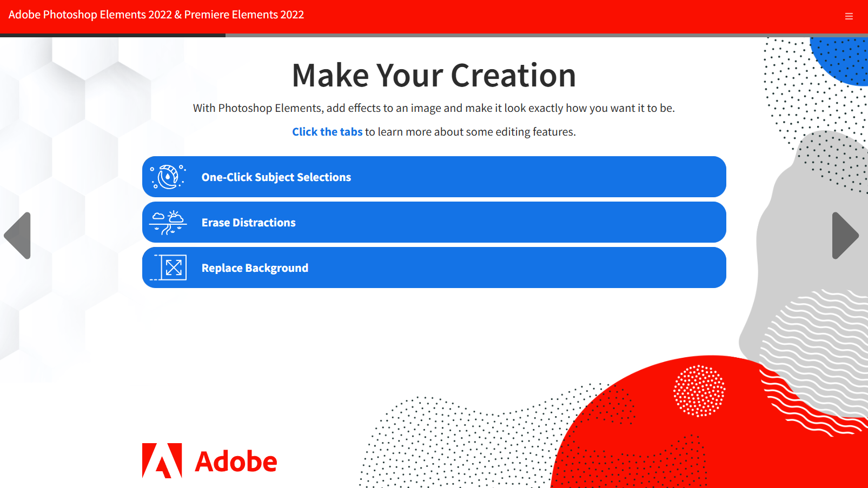The width and height of the screenshot is (868, 488).
Task: Click the blue dotted circle in the top corner
Action: point(842,59)
